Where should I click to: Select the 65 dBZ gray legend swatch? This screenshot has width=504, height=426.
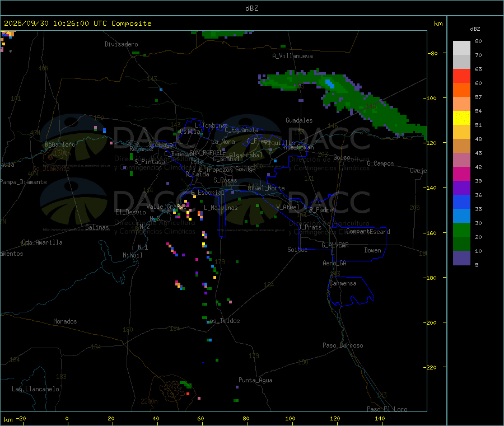click(461, 62)
